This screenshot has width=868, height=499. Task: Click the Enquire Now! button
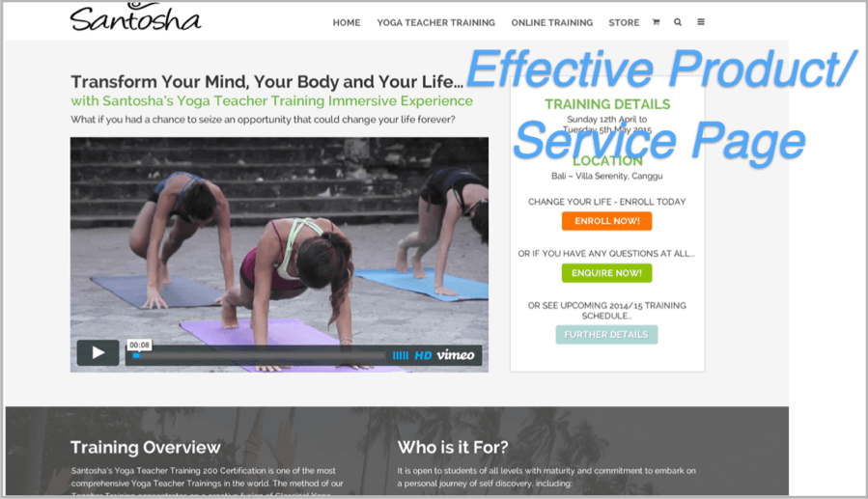point(606,273)
